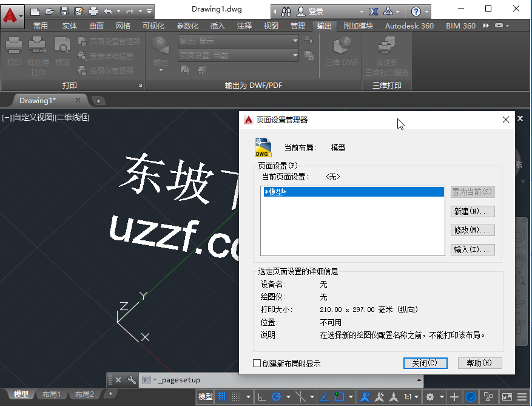The image size is (532, 406).
Task: Click the Save As icon in quick access toolbar
Action: click(79, 12)
